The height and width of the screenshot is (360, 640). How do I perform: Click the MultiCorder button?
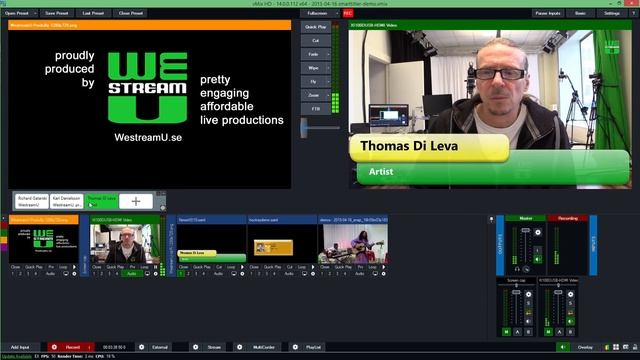click(264, 347)
